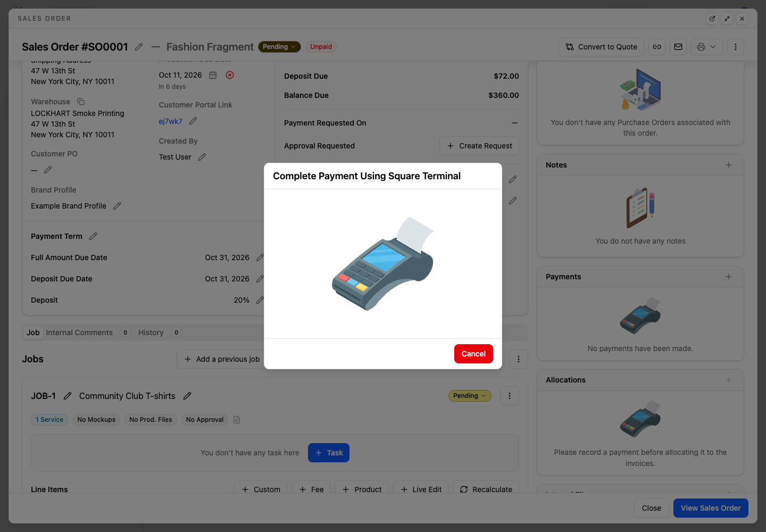This screenshot has height=532, width=766.
Task: Click the Unpaid status badge
Action: click(x=321, y=47)
